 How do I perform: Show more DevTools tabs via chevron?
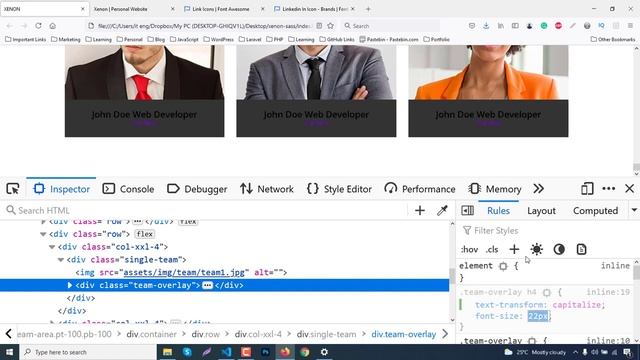point(538,189)
